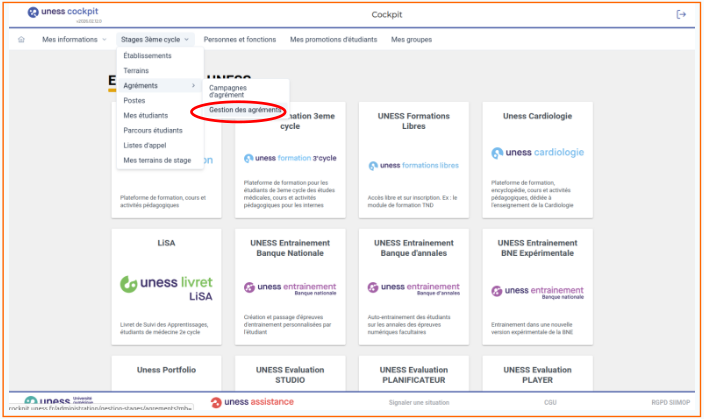The image size is (704, 419).
Task: Click Signaler une situation footer link
Action: [418, 402]
